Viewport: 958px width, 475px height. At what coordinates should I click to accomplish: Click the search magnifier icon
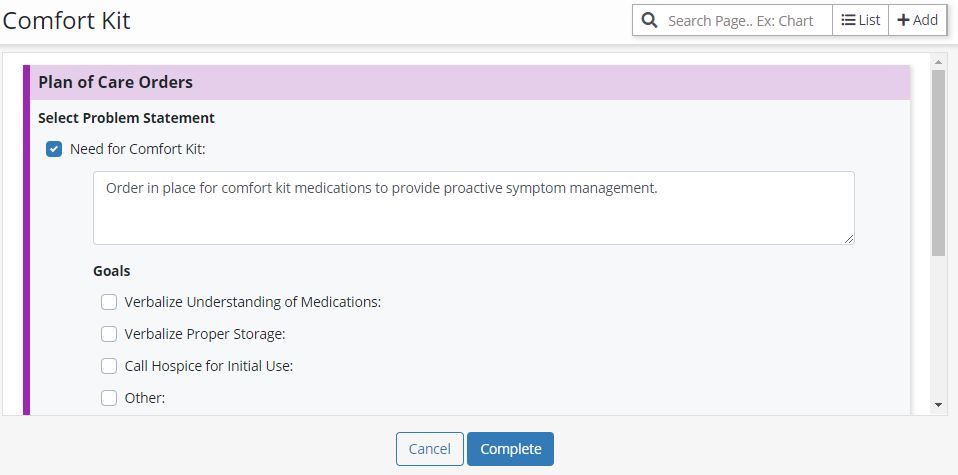649,20
